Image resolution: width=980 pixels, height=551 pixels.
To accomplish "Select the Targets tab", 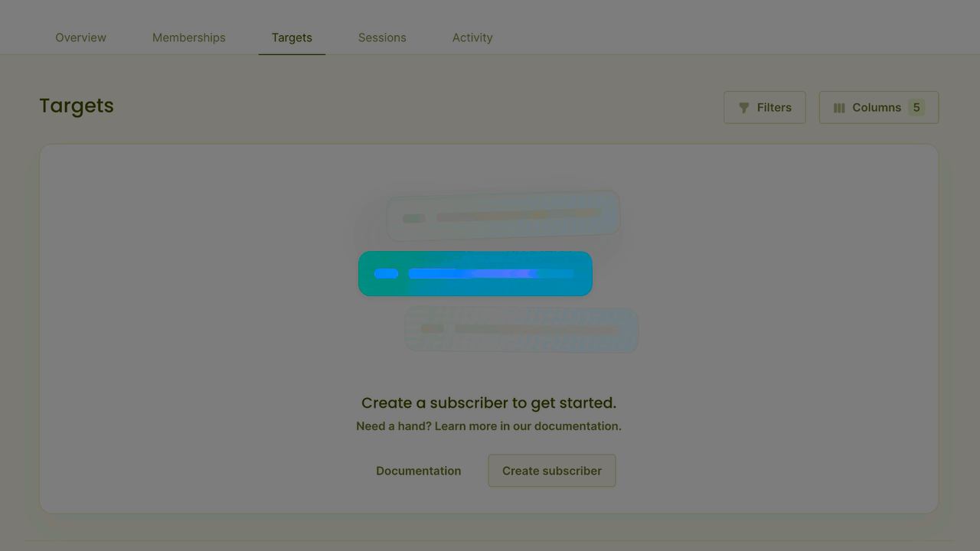I will 292,37.
